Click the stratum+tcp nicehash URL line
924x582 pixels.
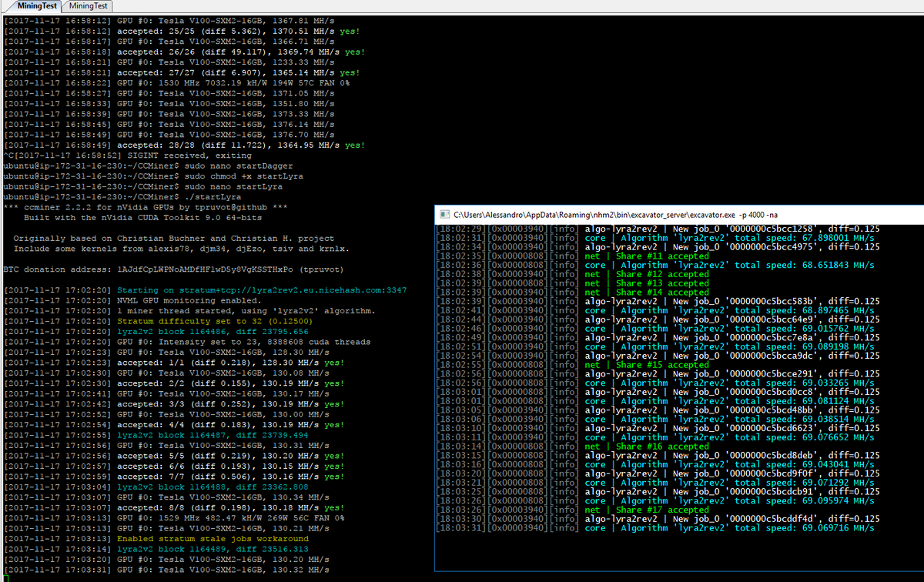click(x=205, y=290)
